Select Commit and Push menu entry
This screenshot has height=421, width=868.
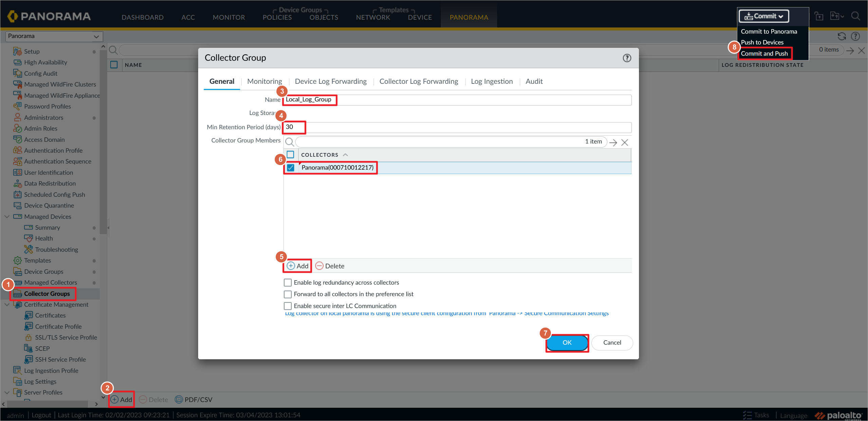tap(764, 54)
